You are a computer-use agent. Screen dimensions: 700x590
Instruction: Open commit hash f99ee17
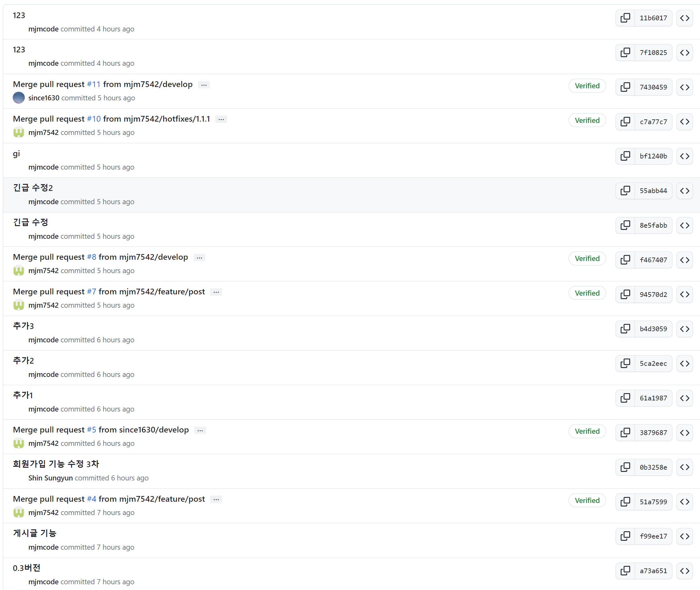pos(653,536)
